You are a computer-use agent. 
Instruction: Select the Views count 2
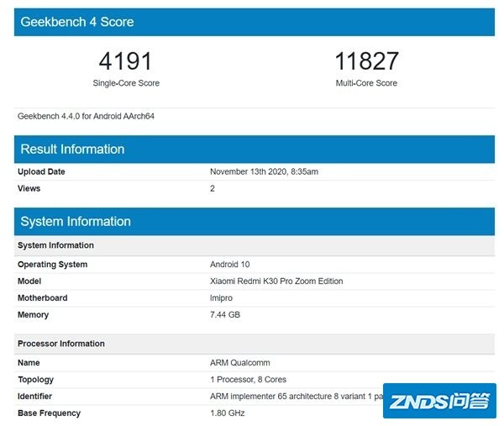(213, 188)
